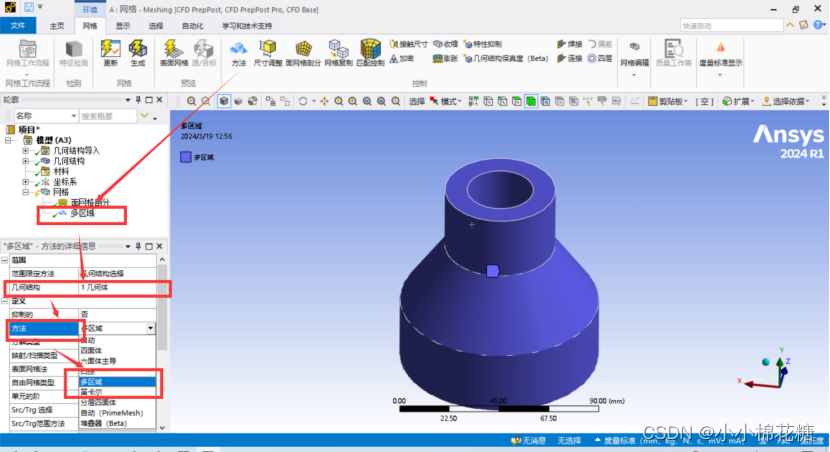830x452 pixels.
Task: Collapse the 模型 (A3) tree node
Action: (x=8, y=140)
